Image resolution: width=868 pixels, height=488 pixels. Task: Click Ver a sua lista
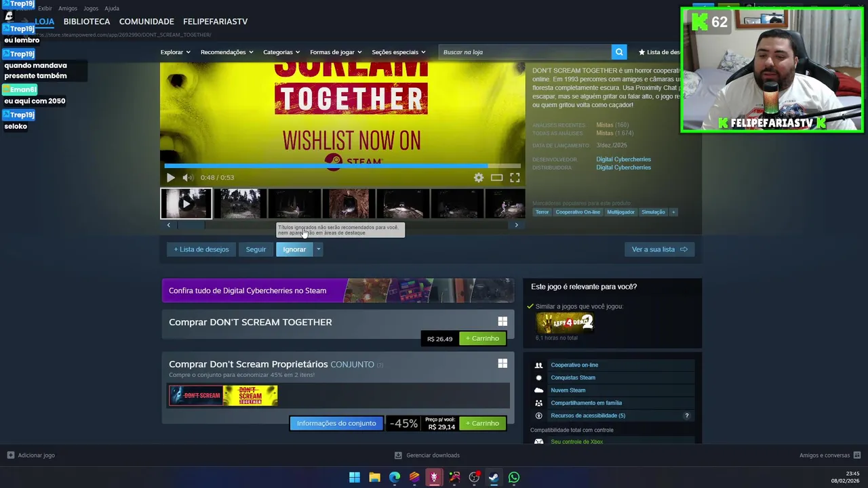[x=660, y=249]
